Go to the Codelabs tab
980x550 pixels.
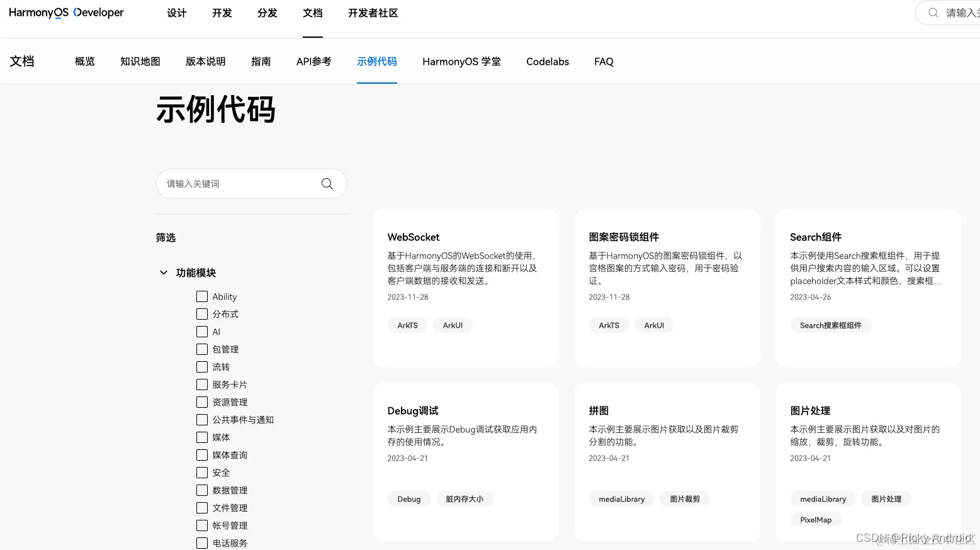click(x=548, y=62)
